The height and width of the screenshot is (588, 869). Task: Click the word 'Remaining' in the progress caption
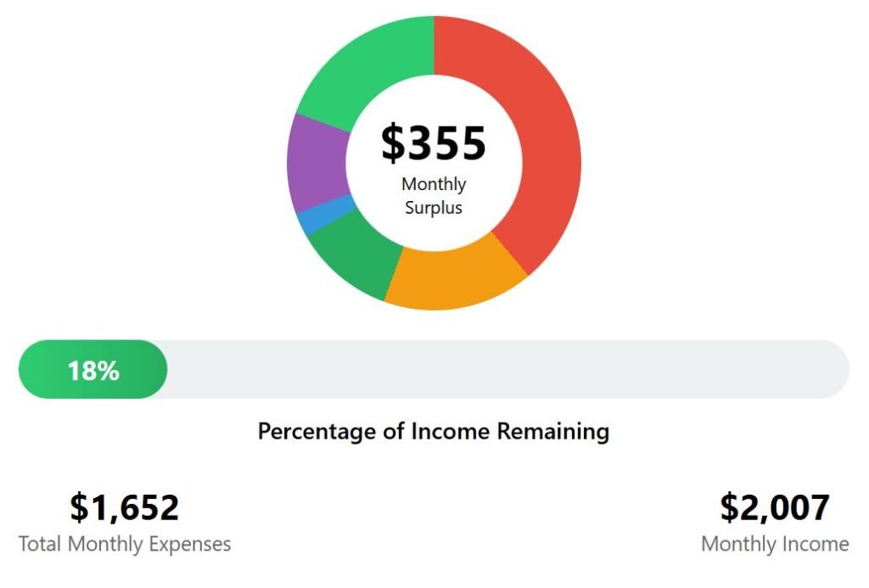tap(552, 432)
